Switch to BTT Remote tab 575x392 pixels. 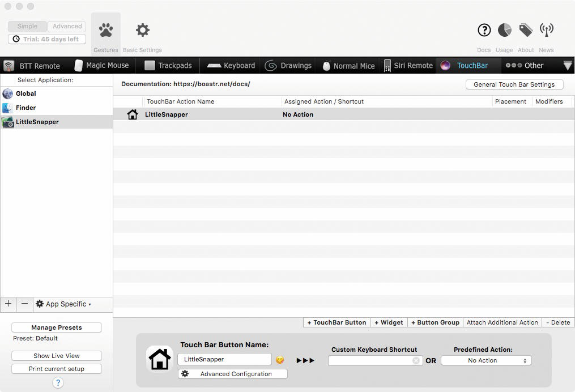32,66
